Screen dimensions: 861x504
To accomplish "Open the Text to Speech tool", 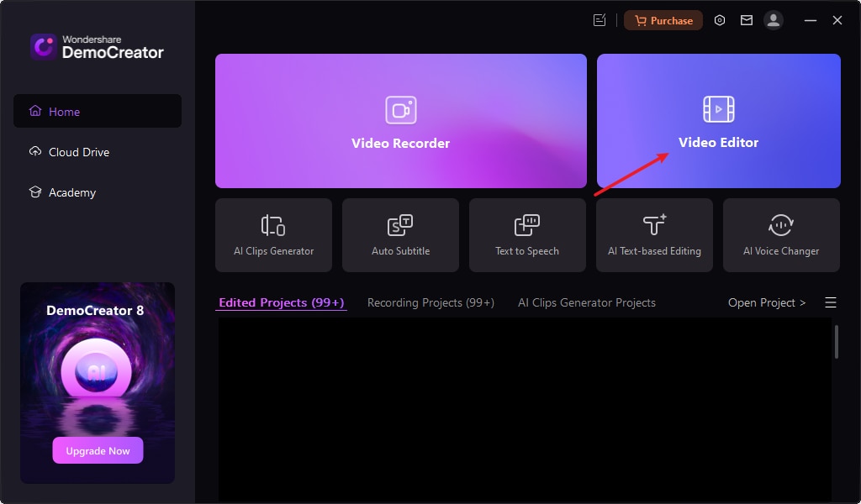I will [527, 235].
